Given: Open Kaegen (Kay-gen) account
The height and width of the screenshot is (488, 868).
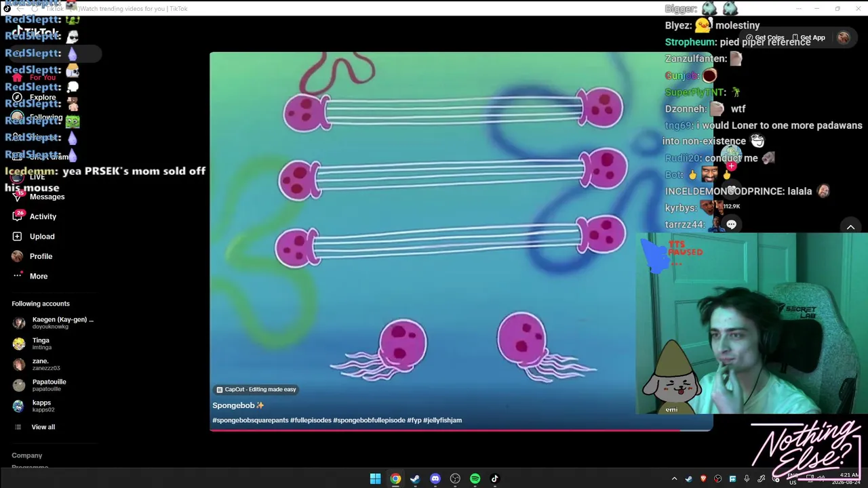Looking at the screenshot, I should 53,323.
